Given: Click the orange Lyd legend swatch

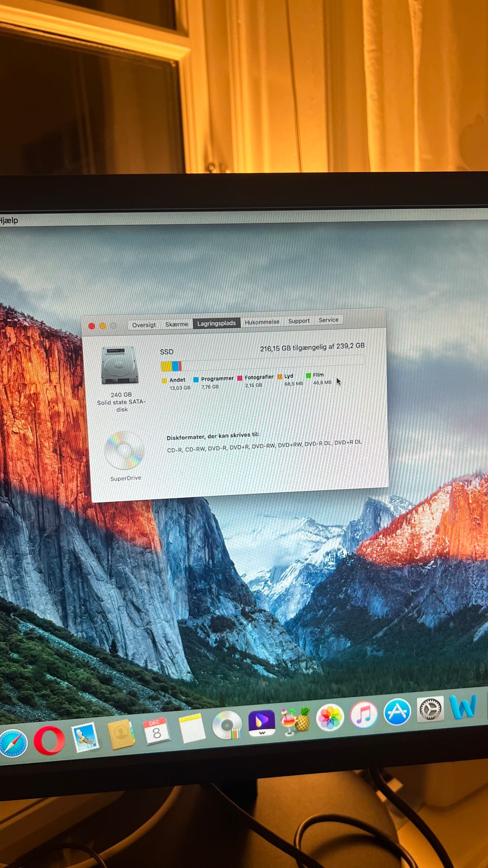Looking at the screenshot, I should tap(280, 377).
